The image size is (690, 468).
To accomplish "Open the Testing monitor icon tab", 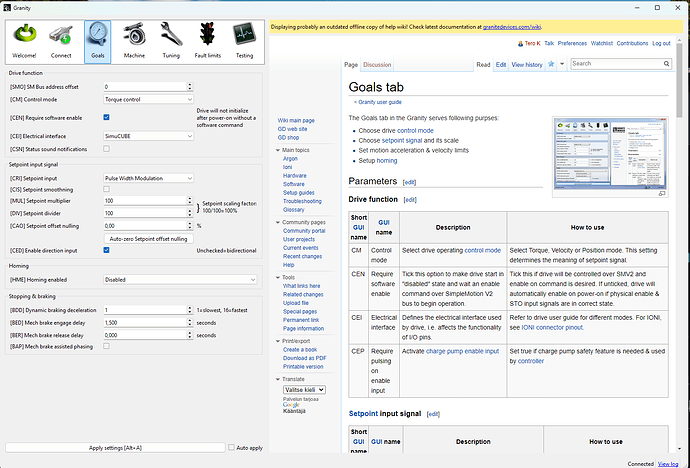I will coord(244,42).
